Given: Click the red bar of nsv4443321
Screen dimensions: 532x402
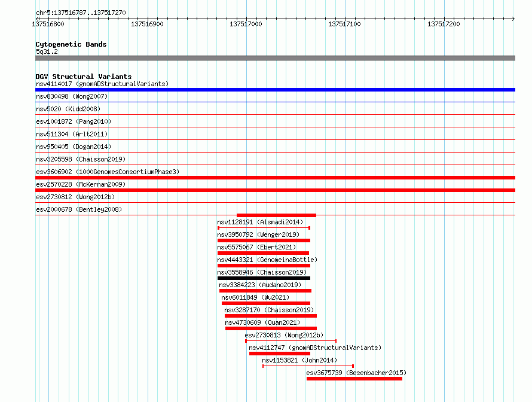Looking at the screenshot, I should (264, 266).
